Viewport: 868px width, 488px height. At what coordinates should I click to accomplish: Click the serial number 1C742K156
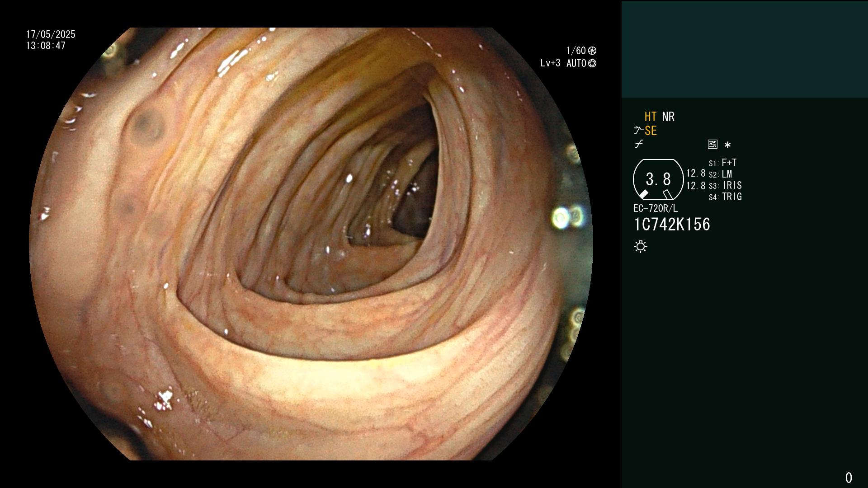click(672, 225)
